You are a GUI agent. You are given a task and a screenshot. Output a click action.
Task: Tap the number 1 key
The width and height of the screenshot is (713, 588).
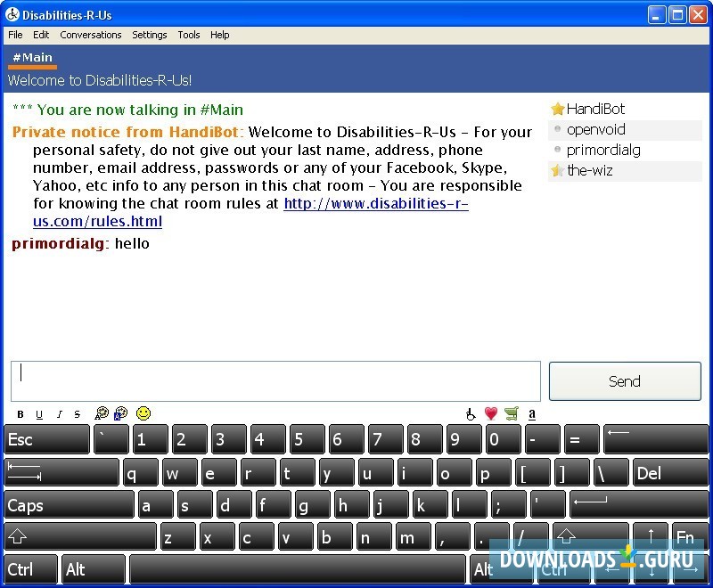click(151, 439)
